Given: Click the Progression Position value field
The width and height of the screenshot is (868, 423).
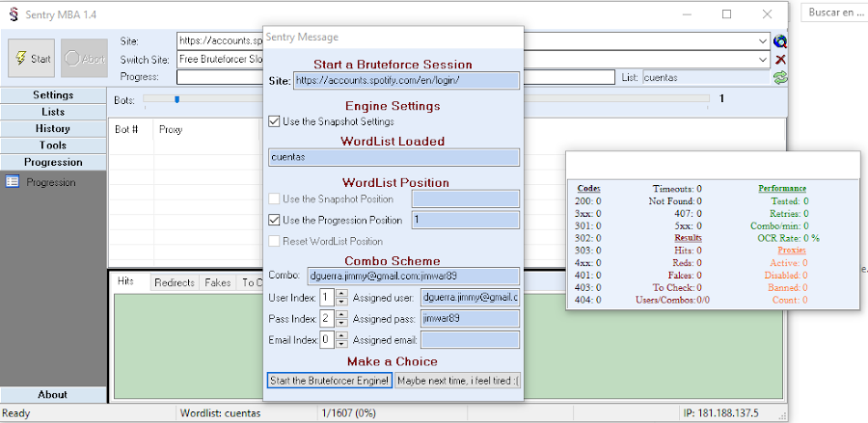Looking at the screenshot, I should (x=466, y=220).
